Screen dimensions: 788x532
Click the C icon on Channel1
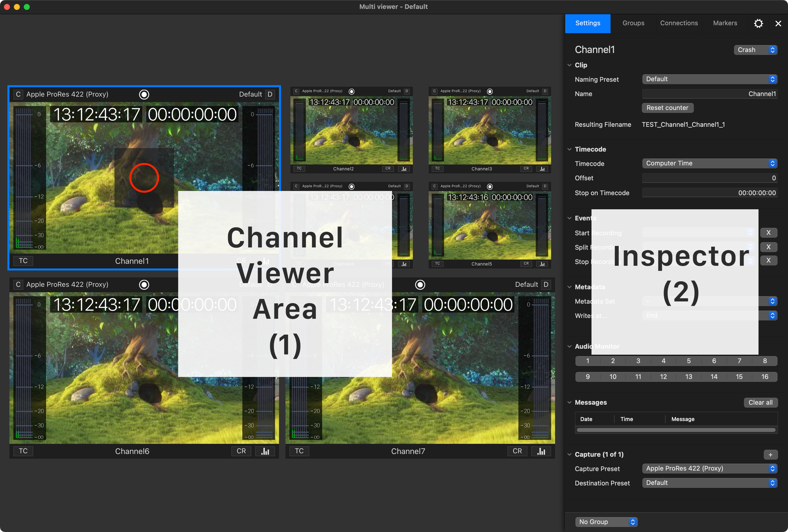18,95
